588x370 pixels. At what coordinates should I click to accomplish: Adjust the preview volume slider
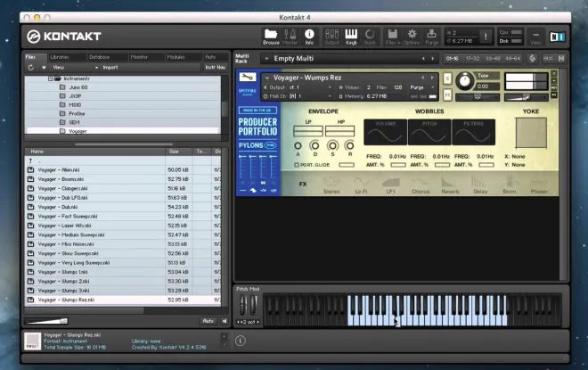45,321
